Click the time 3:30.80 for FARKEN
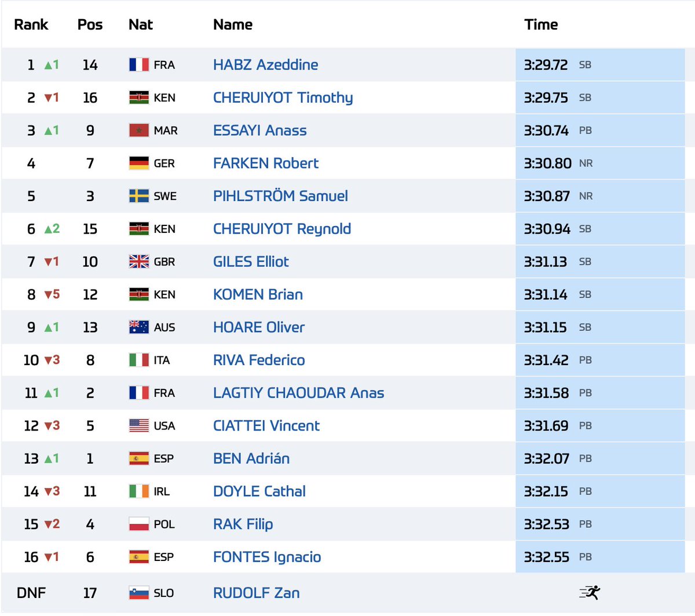The width and height of the screenshot is (695, 616). pyautogui.click(x=547, y=163)
